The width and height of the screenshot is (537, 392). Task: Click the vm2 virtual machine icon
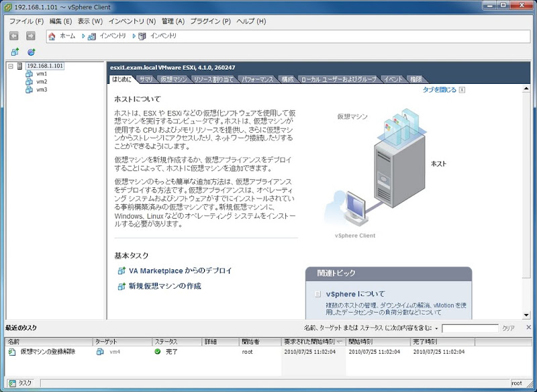[x=29, y=81]
